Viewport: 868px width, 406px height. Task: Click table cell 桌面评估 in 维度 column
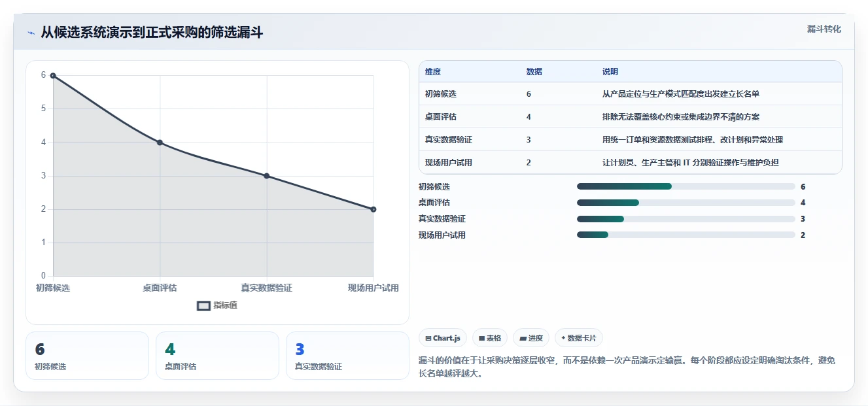pos(441,117)
